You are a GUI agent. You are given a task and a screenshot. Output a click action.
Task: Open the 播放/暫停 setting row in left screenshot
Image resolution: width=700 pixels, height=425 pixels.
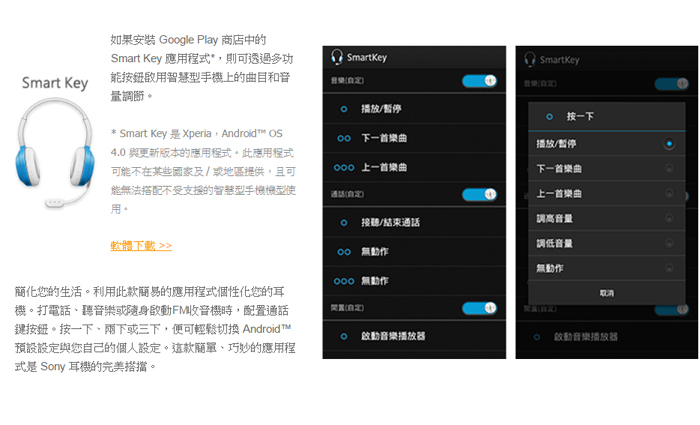point(414,109)
